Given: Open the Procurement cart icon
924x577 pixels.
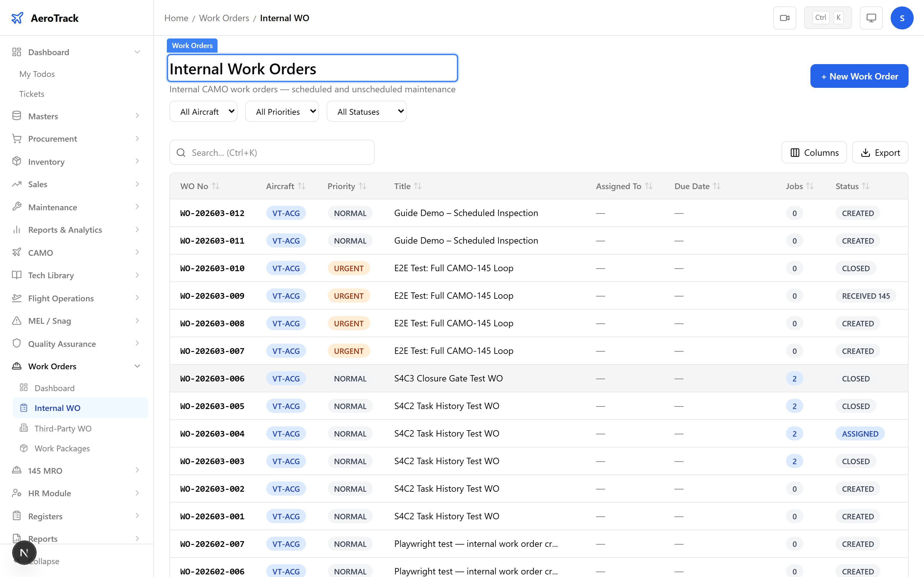Looking at the screenshot, I should tap(17, 138).
